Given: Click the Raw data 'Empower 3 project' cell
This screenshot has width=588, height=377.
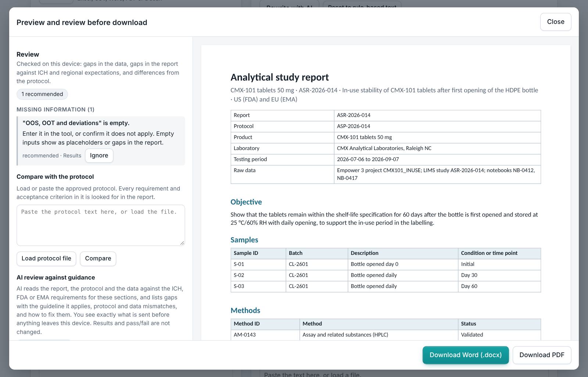Looking at the screenshot, I should coord(437,174).
